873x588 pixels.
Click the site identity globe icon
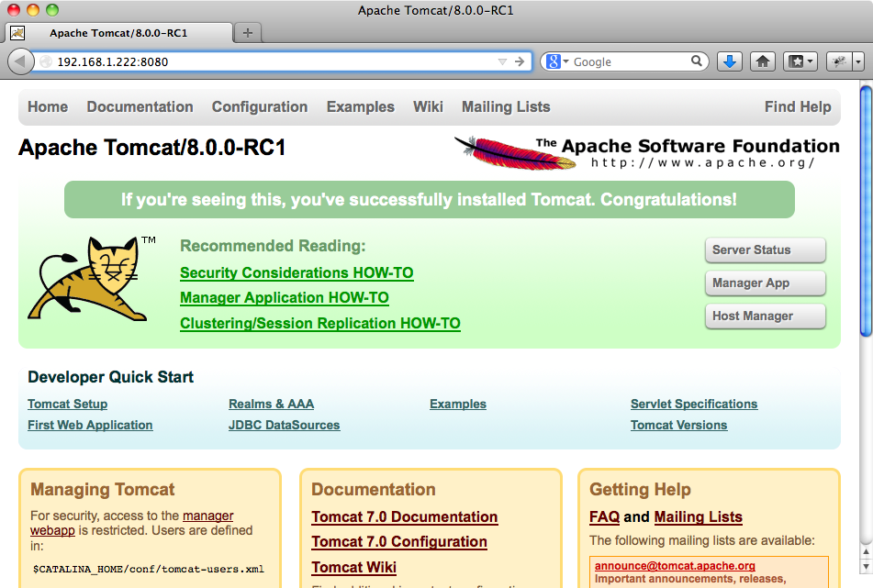pos(46,61)
